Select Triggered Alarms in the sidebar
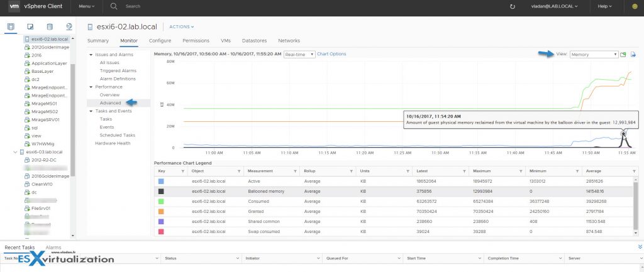Image resolution: width=644 pixels, height=272 pixels. point(118,71)
